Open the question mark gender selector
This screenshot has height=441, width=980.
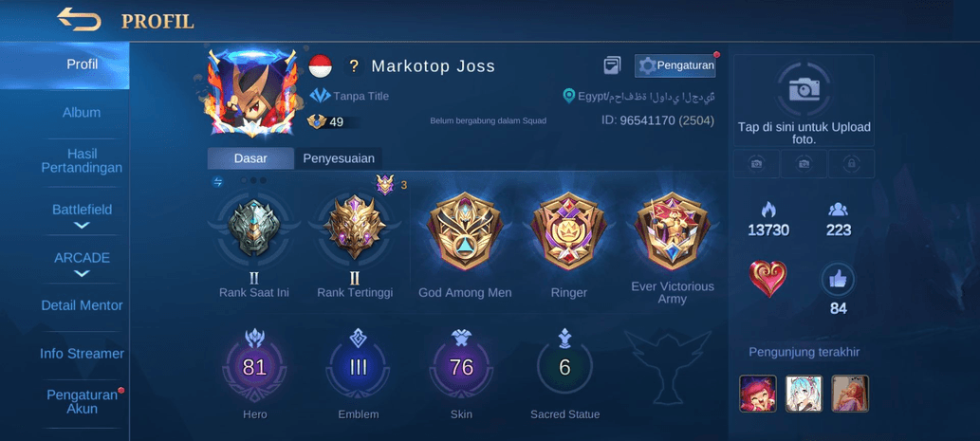pyautogui.click(x=354, y=65)
